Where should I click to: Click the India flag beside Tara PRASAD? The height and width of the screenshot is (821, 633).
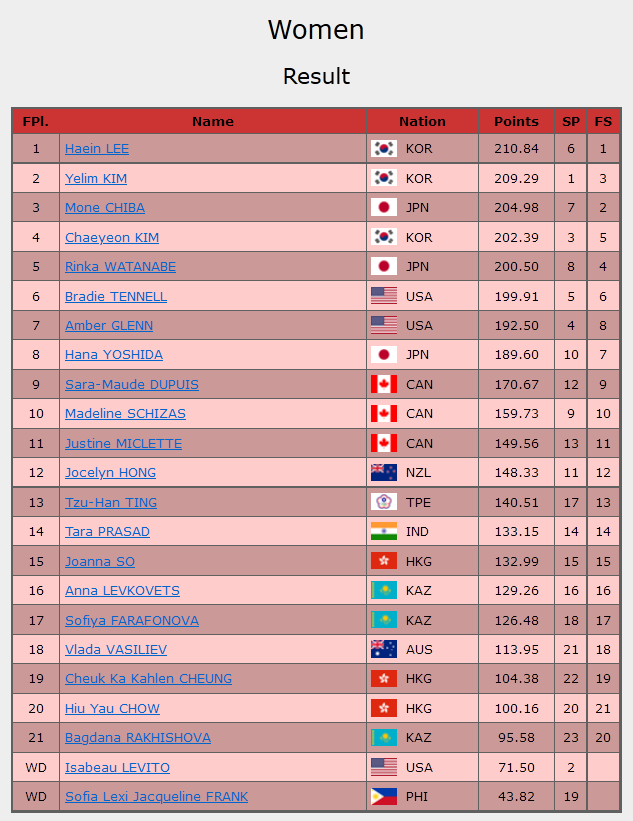point(383,532)
